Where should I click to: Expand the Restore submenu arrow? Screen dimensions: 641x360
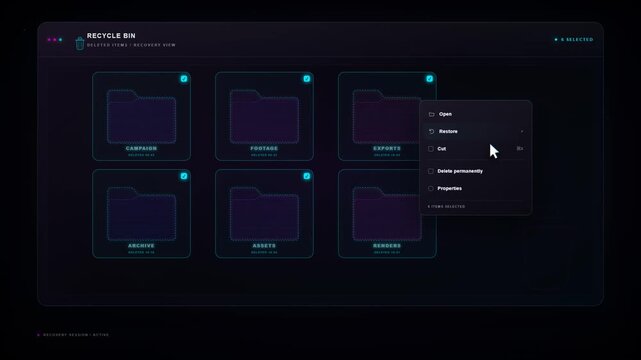522,132
